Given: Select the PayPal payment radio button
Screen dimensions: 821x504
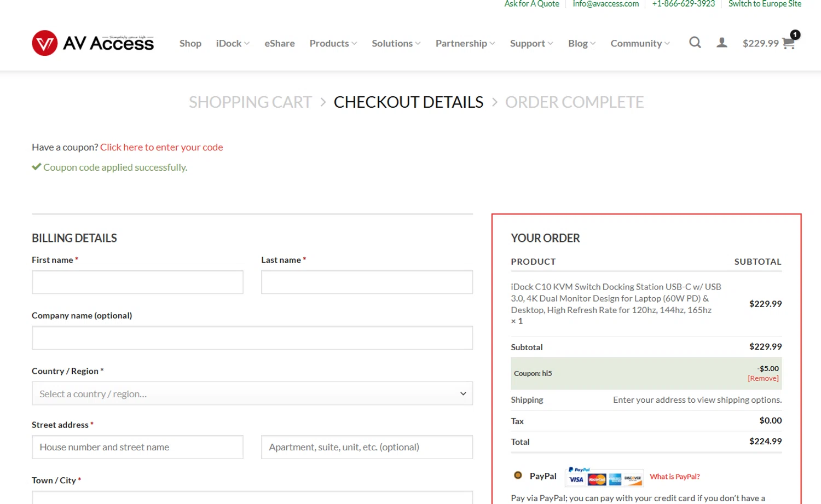Looking at the screenshot, I should coord(518,476).
